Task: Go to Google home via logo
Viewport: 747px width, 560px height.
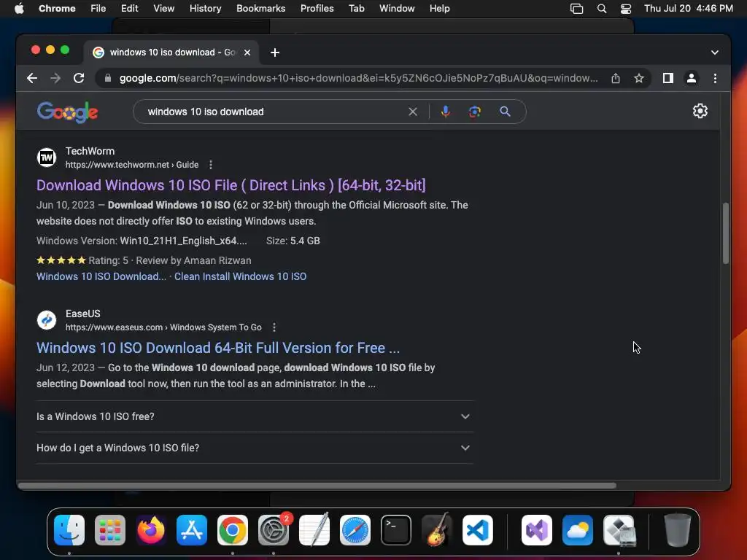Action: point(68,112)
